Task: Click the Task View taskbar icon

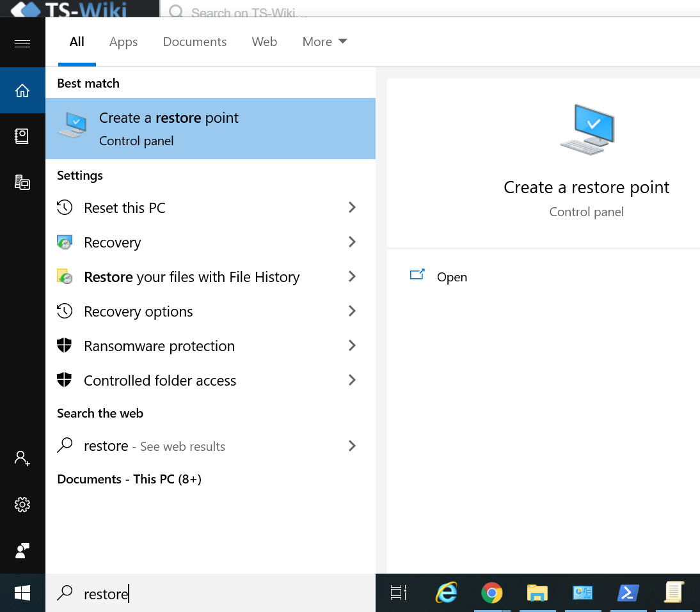Action: point(399,593)
